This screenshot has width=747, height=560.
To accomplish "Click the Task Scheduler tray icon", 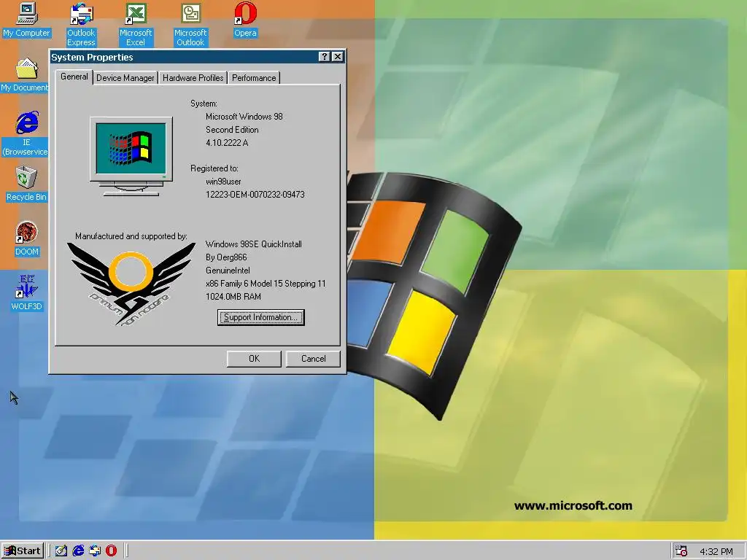I will click(681, 551).
